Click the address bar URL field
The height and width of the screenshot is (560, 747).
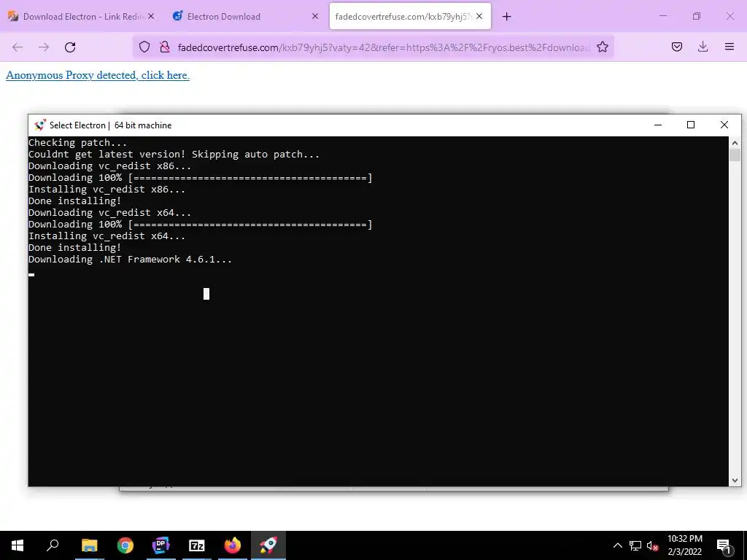click(384, 47)
